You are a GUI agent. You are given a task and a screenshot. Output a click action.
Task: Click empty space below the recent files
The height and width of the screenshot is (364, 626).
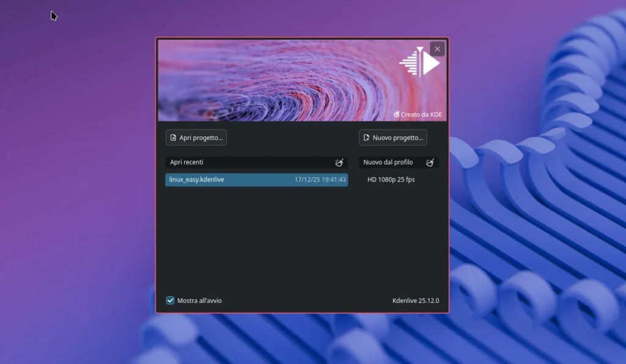click(257, 238)
